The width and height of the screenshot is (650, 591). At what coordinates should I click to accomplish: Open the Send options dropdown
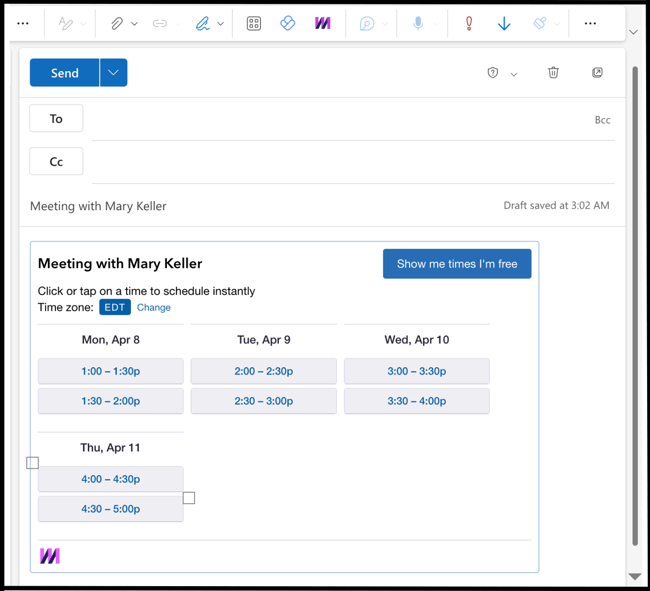(113, 73)
